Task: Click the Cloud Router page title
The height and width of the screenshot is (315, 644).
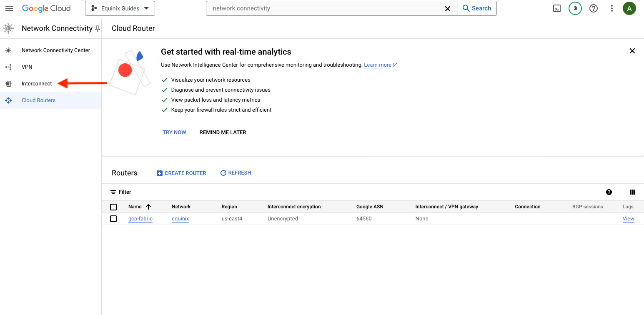Action: point(133,28)
